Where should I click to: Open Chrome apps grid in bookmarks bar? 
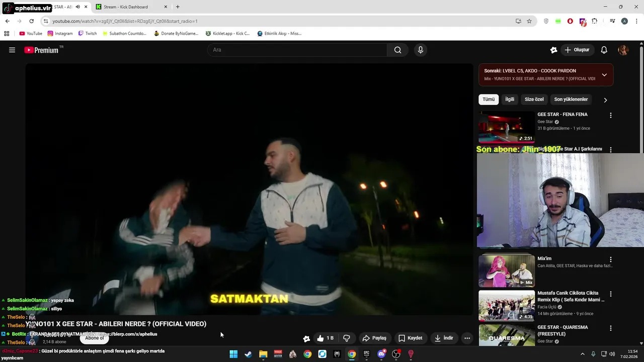coord(7,34)
